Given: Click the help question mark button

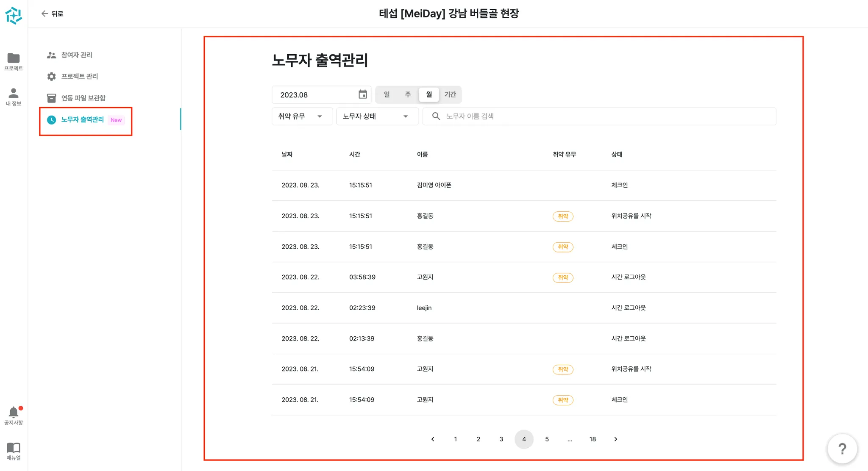Looking at the screenshot, I should [842, 449].
